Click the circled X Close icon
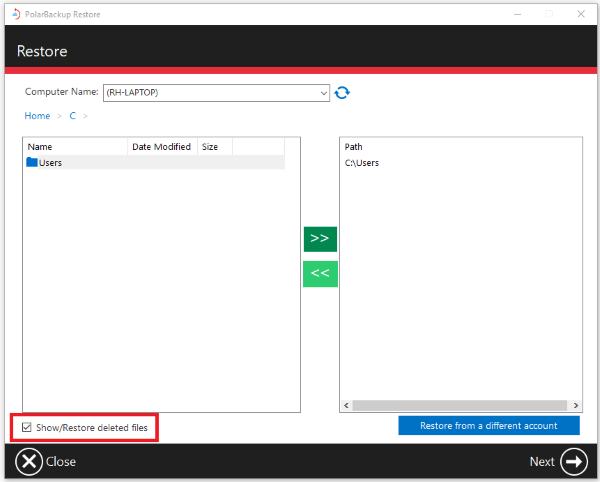600x482 pixels. (x=30, y=461)
